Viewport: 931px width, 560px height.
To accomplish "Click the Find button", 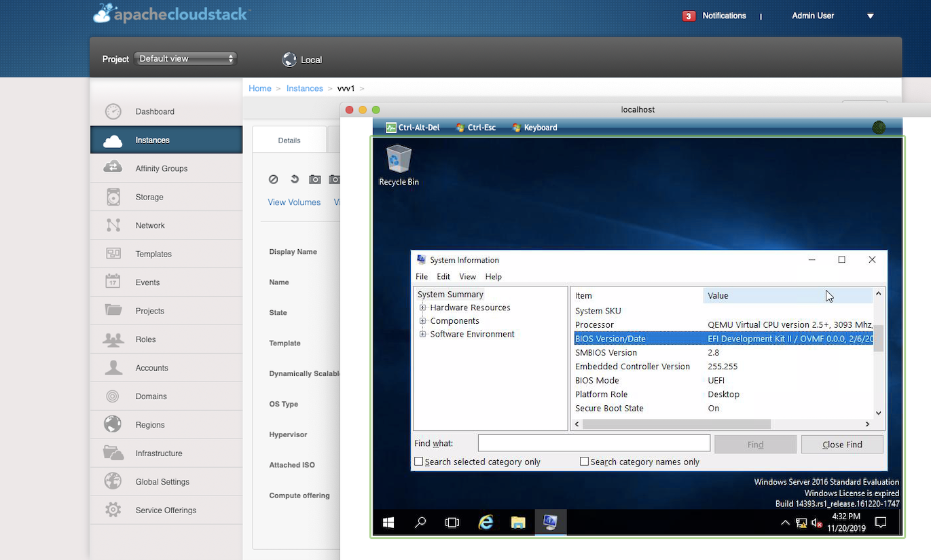I will tap(755, 445).
